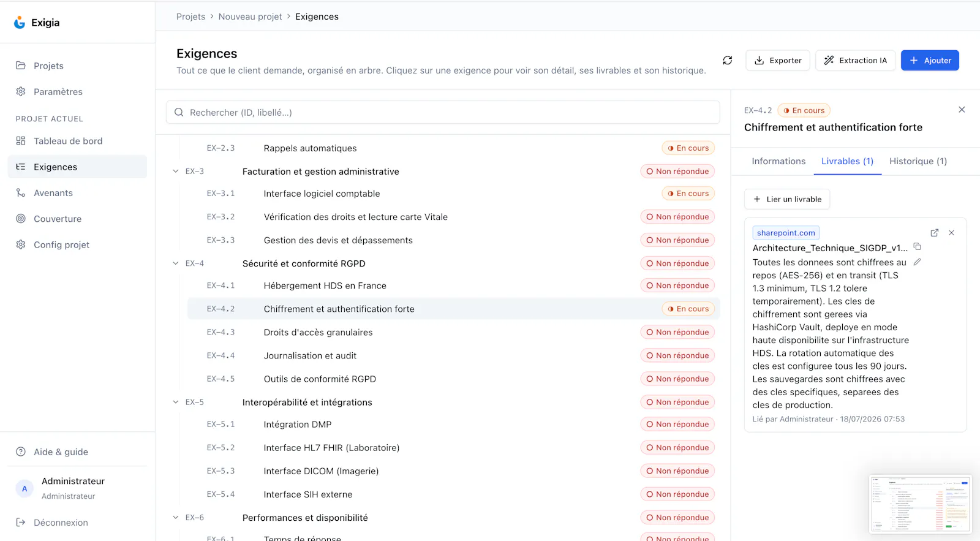The height and width of the screenshot is (541, 980).
Task: Click the blue Ajouter button
Action: point(930,61)
